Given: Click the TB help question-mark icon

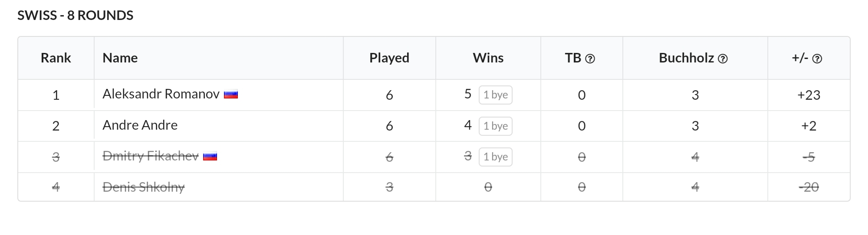Looking at the screenshot, I should [x=590, y=59].
